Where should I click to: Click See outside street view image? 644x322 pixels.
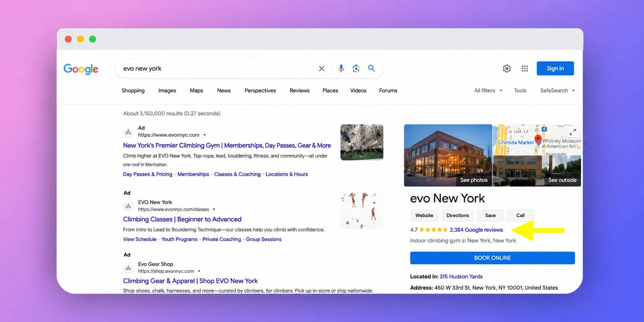(562, 180)
